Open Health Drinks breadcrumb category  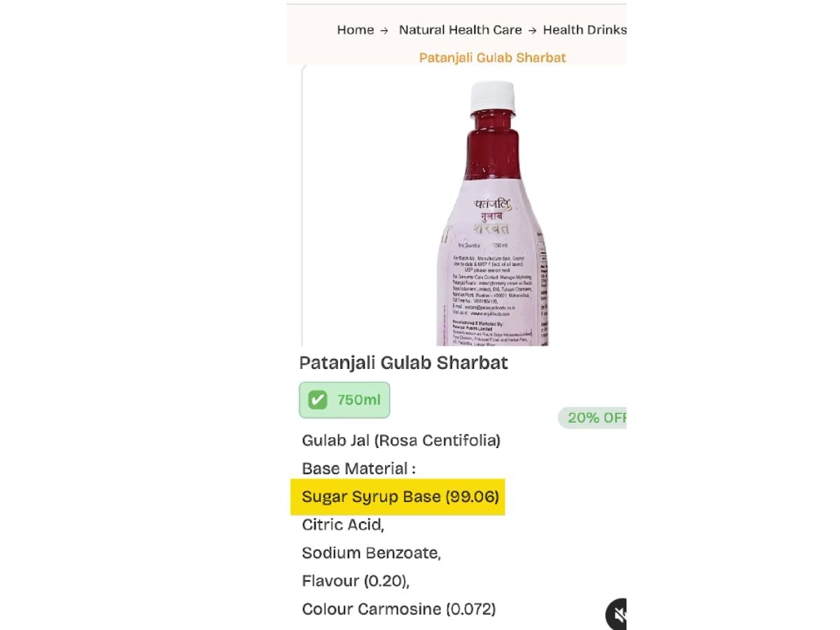click(x=584, y=30)
